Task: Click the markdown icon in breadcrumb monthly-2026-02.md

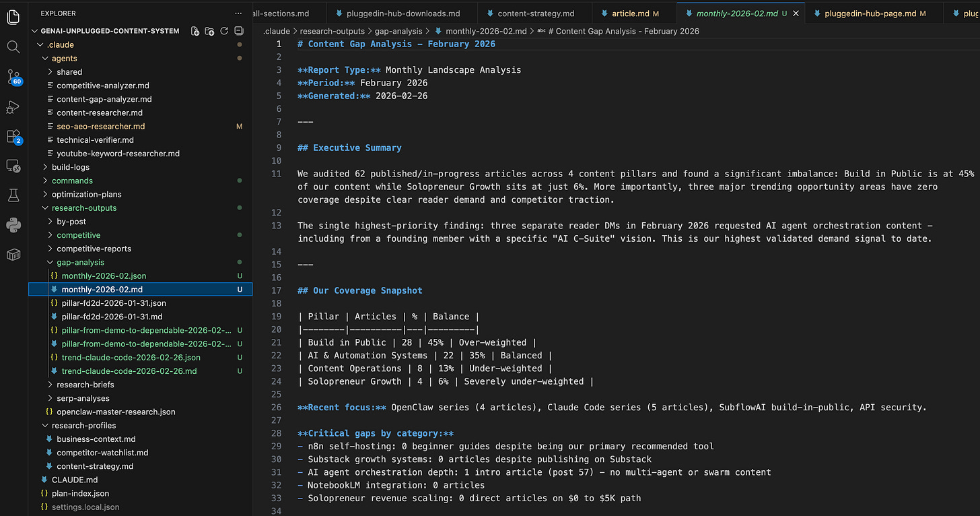Action: tap(439, 31)
